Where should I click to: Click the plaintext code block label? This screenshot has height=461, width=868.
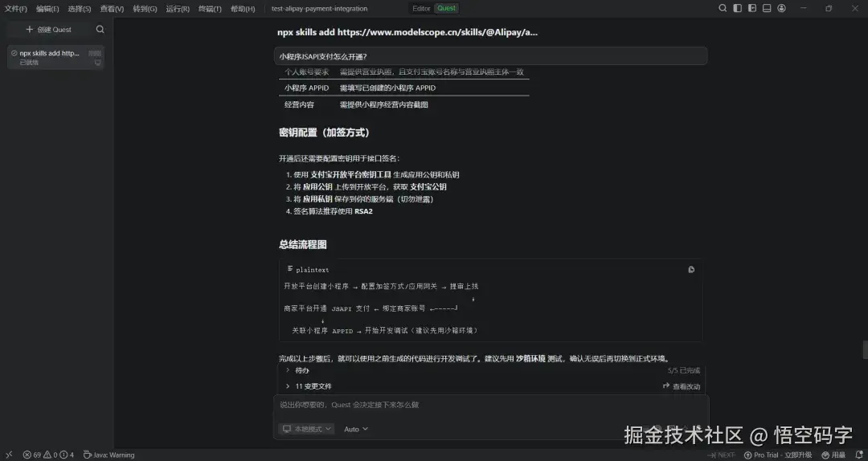312,270
